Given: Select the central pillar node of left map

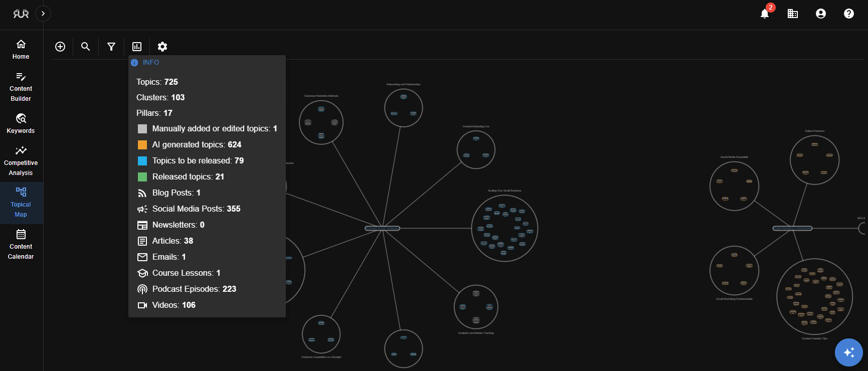Looking at the screenshot, I should [382, 228].
